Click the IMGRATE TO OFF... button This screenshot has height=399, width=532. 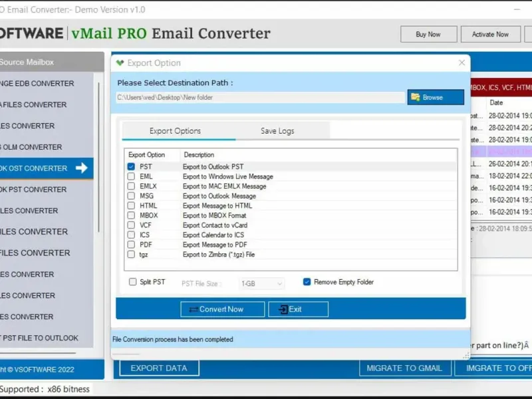(x=493, y=368)
